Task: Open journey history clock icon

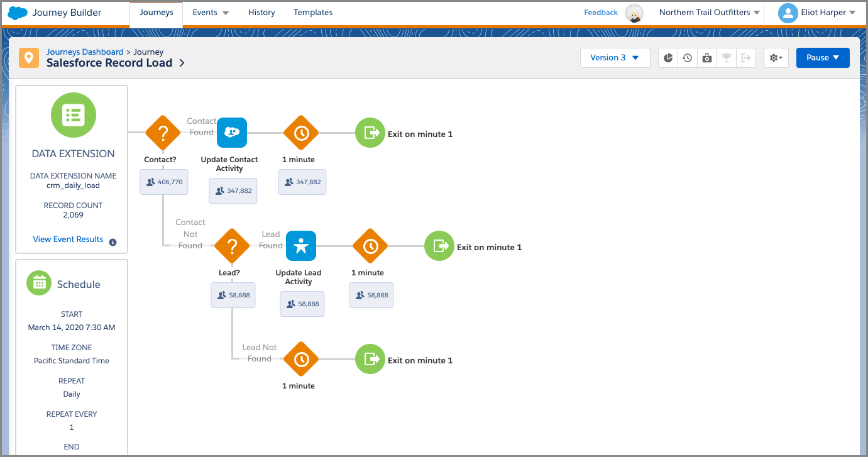Action: (x=688, y=58)
